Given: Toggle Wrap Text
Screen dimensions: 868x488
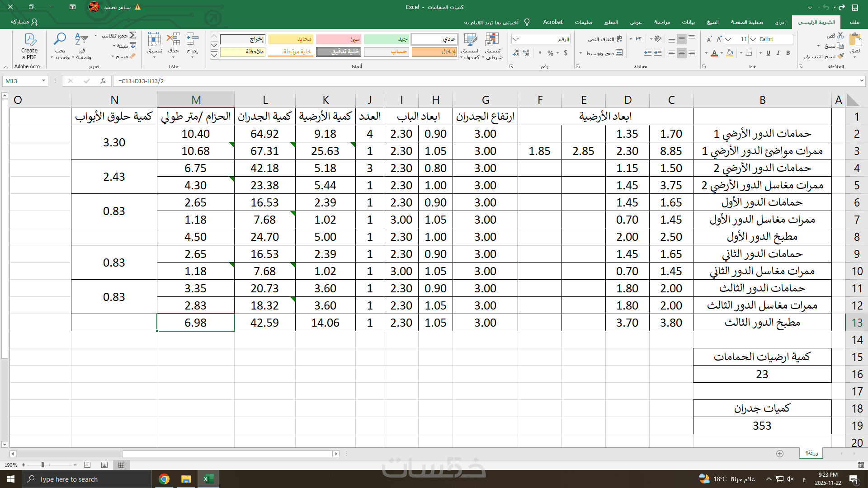Looking at the screenshot, I should point(619,39).
